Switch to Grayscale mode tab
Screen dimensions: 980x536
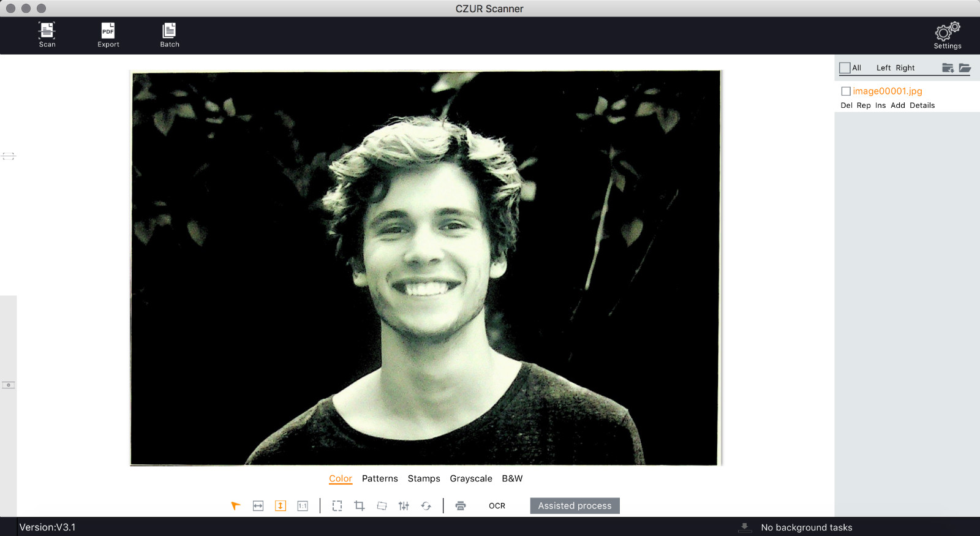point(471,478)
